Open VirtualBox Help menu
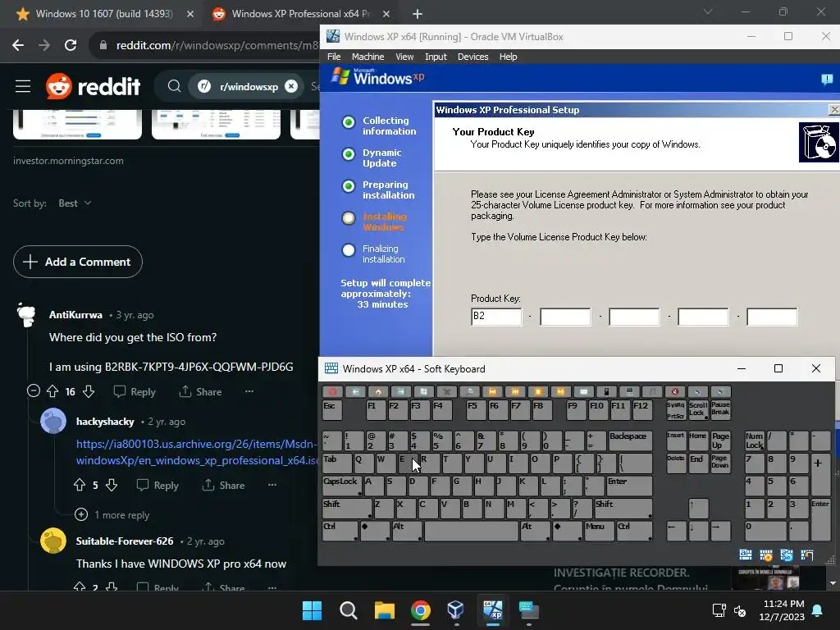The width and height of the screenshot is (840, 630). [508, 57]
